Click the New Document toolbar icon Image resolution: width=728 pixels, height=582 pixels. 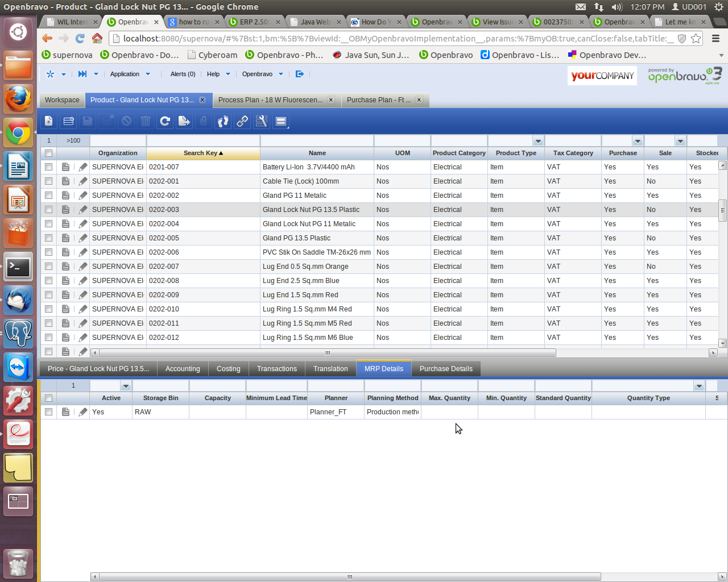pyautogui.click(x=49, y=121)
